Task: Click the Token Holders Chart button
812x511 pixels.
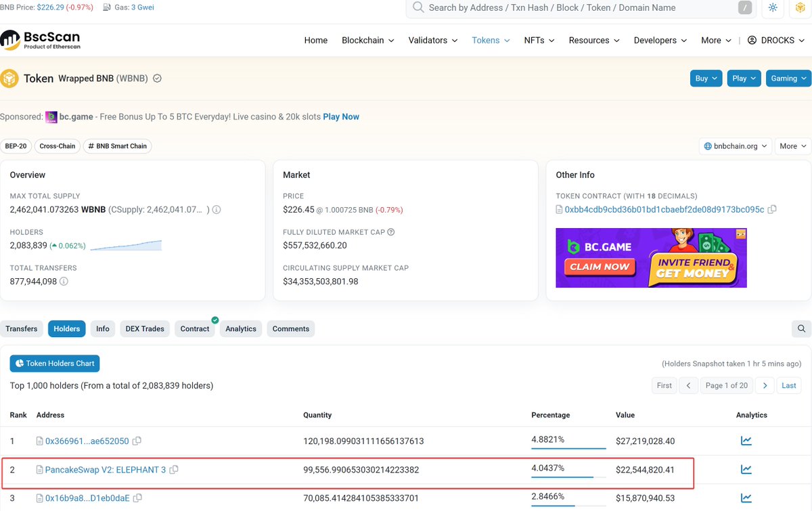Action: click(x=55, y=363)
